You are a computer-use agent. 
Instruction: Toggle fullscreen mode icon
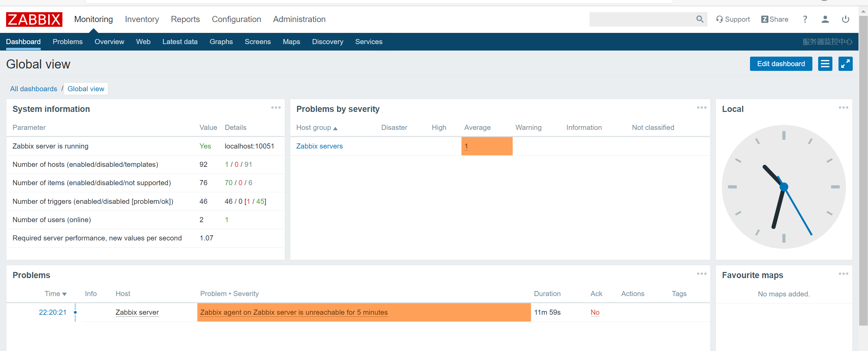[846, 64]
